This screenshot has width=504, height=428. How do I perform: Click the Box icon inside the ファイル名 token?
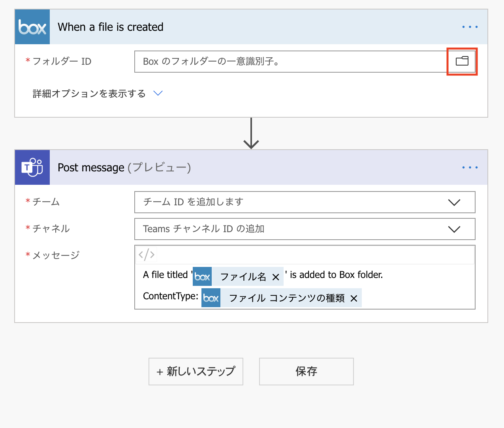click(x=202, y=276)
